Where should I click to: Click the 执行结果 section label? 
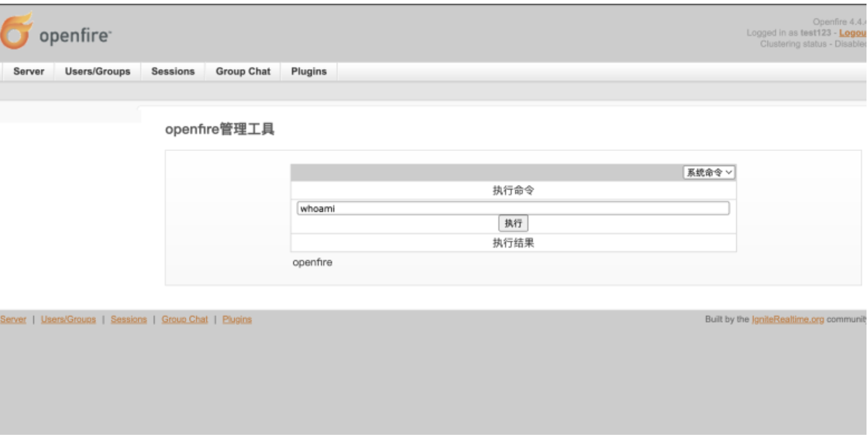pos(513,243)
